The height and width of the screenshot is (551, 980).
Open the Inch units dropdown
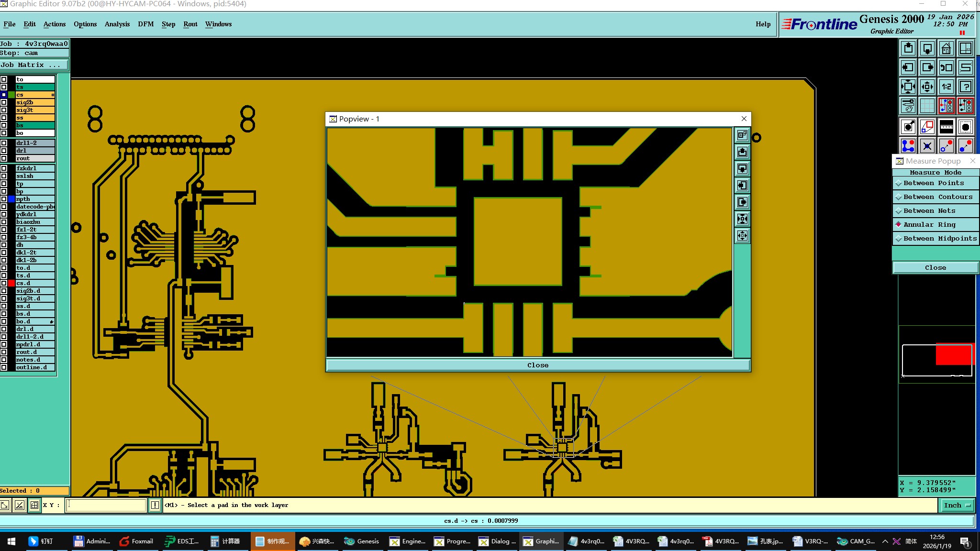click(x=957, y=505)
